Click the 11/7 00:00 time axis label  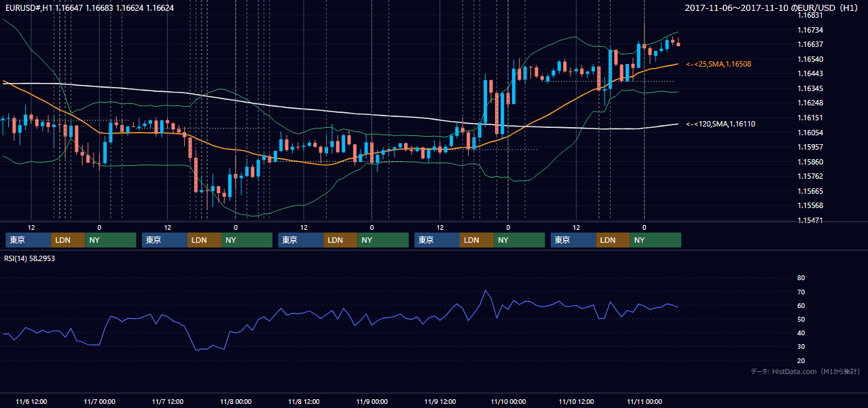click(99, 401)
